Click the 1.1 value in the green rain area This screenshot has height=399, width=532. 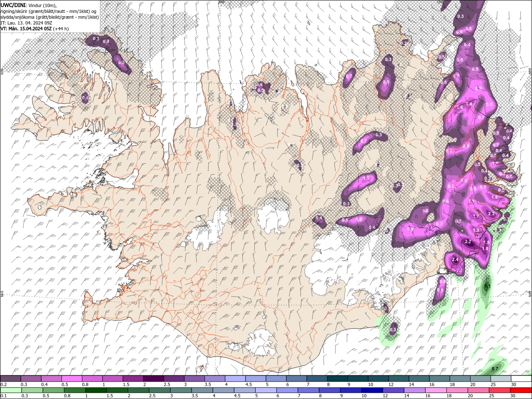[488, 286]
